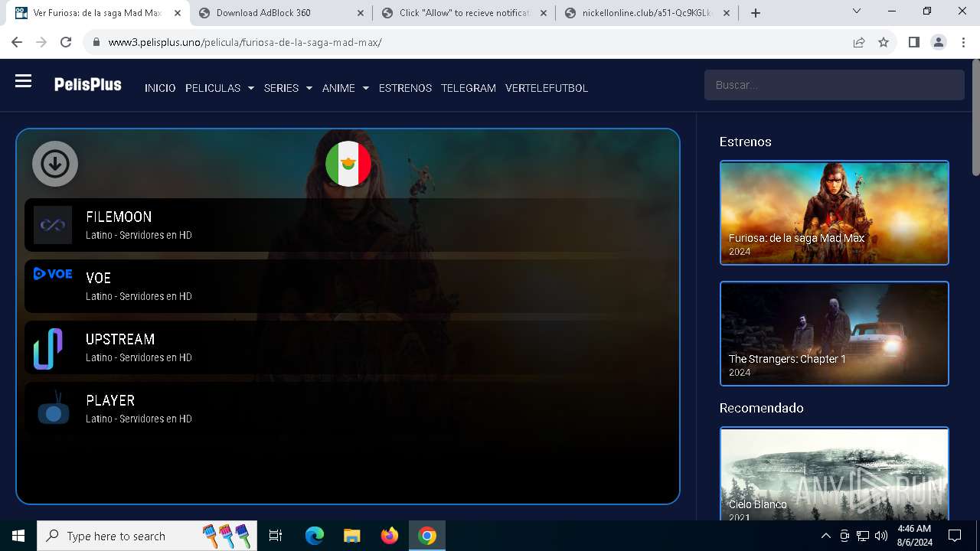Click the address bar URL
Viewport: 980px width, 551px height.
click(245, 42)
